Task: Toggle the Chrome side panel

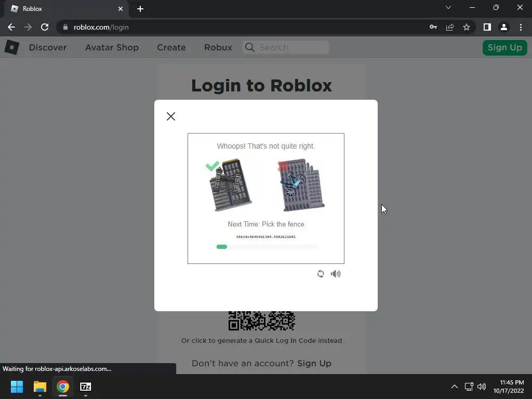Action: click(487, 27)
